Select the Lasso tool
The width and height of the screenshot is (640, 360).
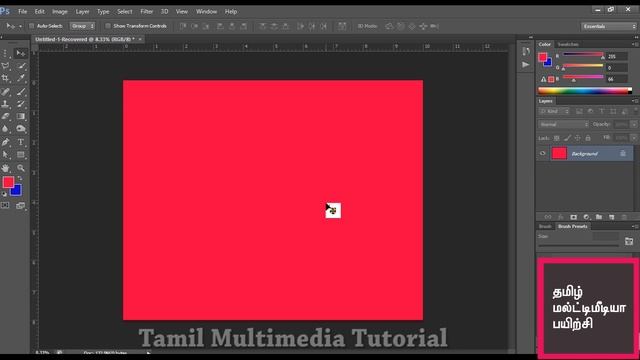tap(6, 66)
